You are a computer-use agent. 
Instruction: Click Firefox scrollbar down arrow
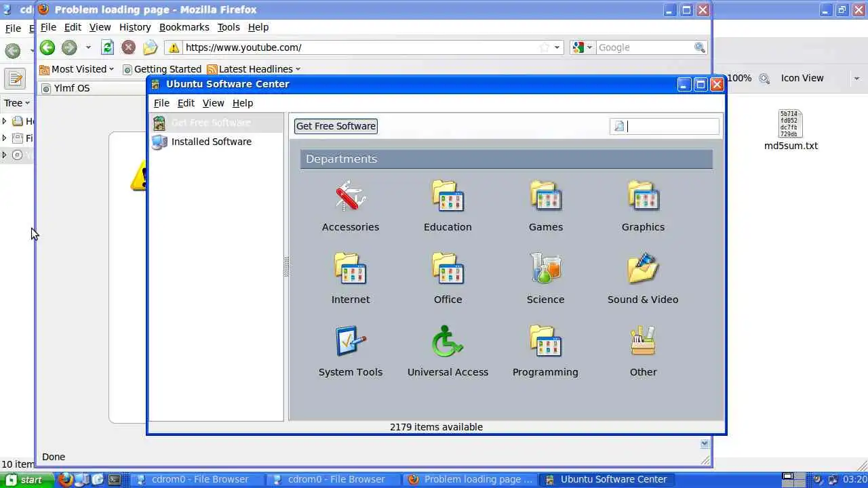click(x=705, y=444)
